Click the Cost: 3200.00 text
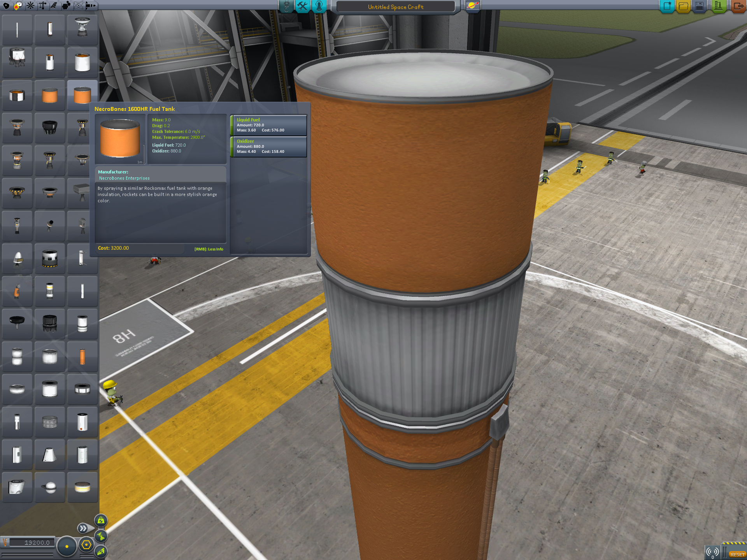 click(113, 248)
